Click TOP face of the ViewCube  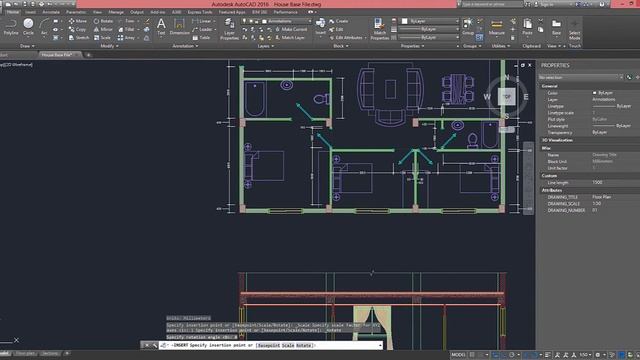[507, 97]
